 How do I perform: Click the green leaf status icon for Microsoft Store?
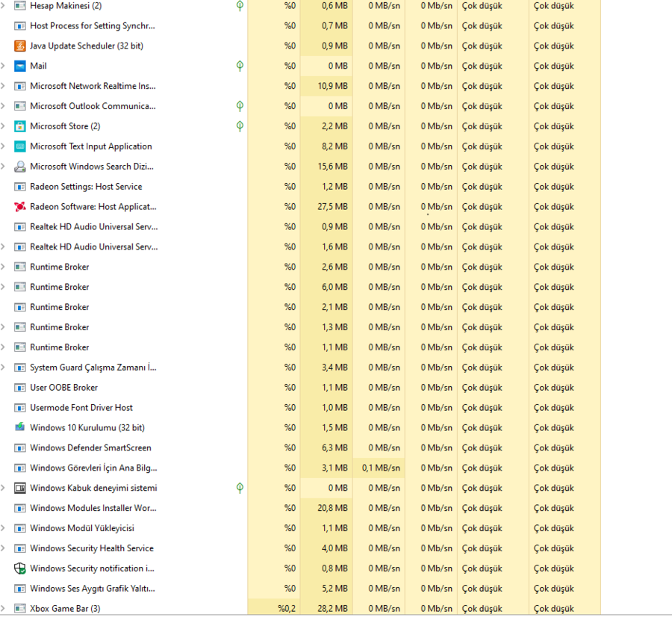pos(240,125)
